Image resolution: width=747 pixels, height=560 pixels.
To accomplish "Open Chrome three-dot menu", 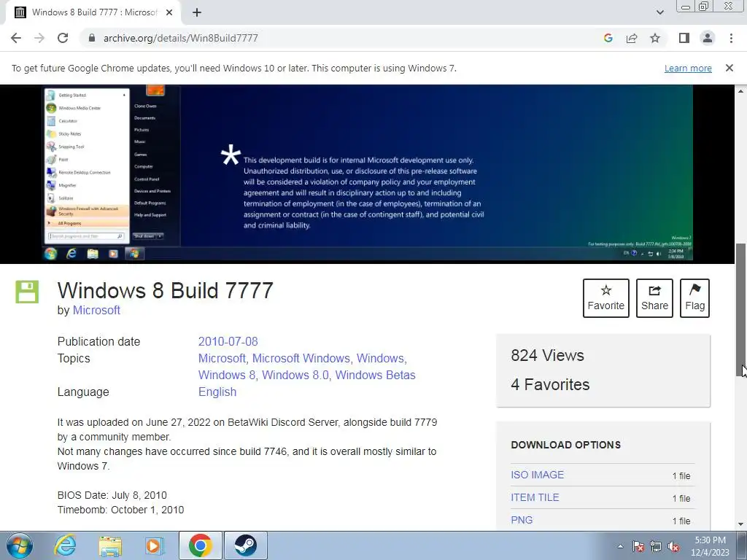I will [731, 38].
